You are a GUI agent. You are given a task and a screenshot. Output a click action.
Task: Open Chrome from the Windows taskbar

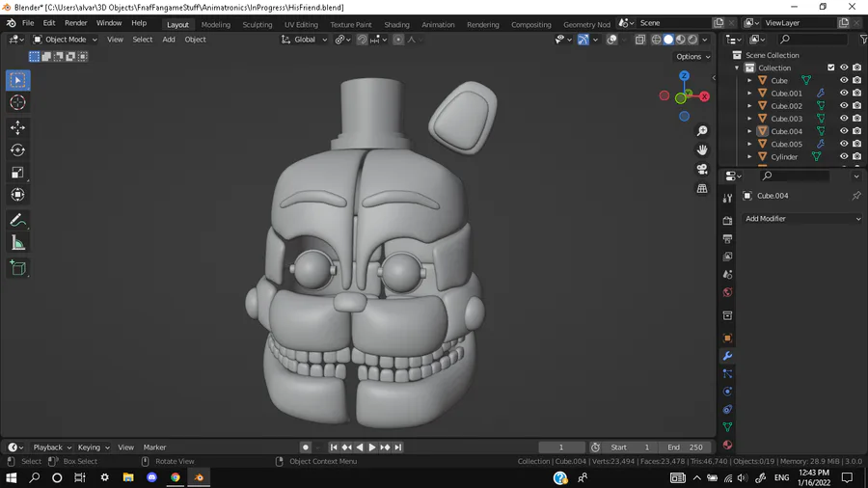pyautogui.click(x=175, y=477)
